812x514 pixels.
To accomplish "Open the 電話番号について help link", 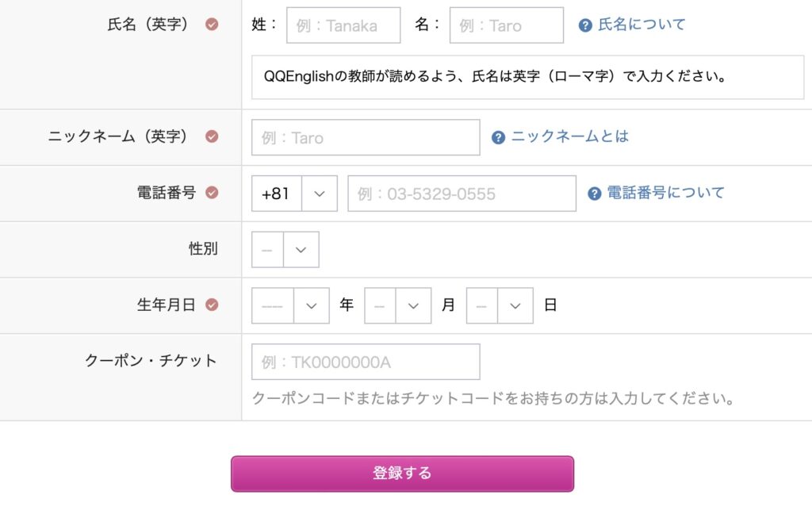I will pyautogui.click(x=665, y=193).
